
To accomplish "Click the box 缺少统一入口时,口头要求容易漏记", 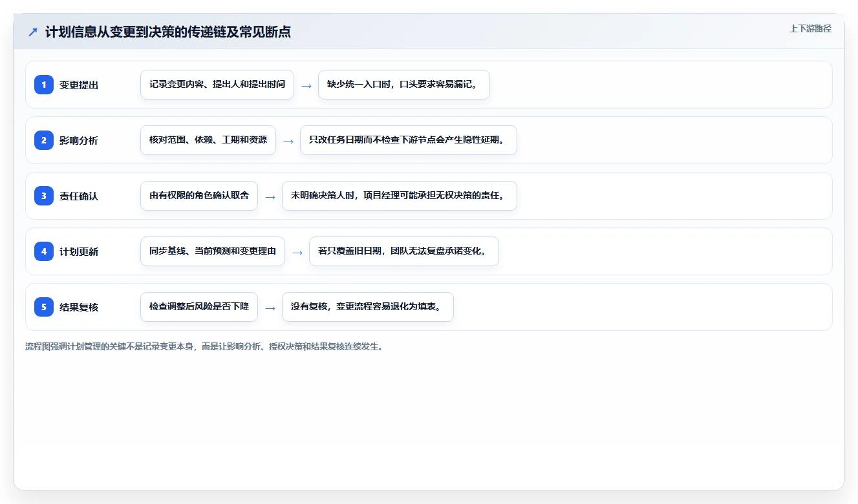I will (x=404, y=85).
